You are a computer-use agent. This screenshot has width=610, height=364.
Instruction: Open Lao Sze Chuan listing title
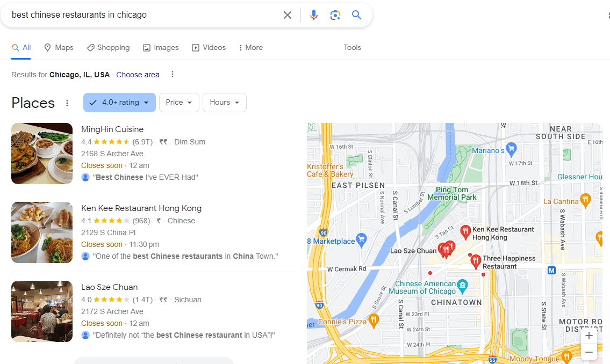click(x=109, y=287)
